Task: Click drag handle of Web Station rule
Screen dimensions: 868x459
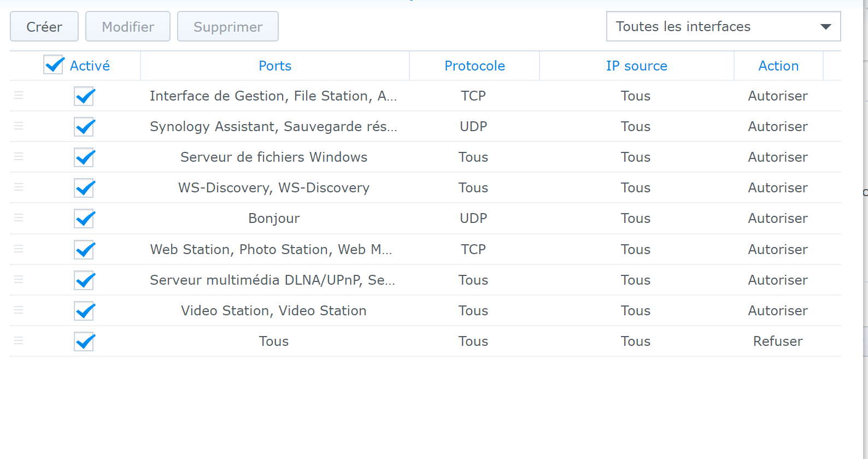Action: (x=19, y=249)
